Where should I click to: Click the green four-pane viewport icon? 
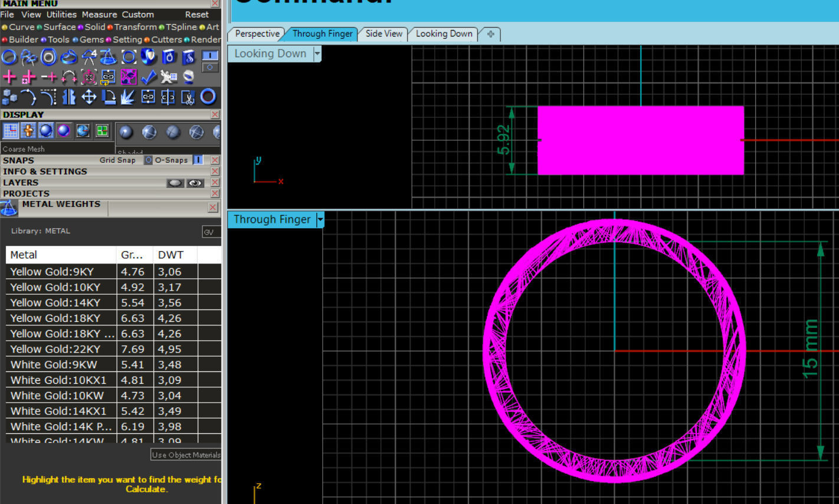(x=102, y=131)
